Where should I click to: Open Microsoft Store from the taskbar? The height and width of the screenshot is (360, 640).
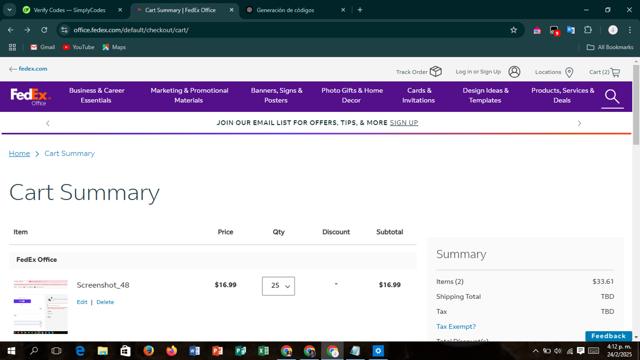click(x=125, y=351)
